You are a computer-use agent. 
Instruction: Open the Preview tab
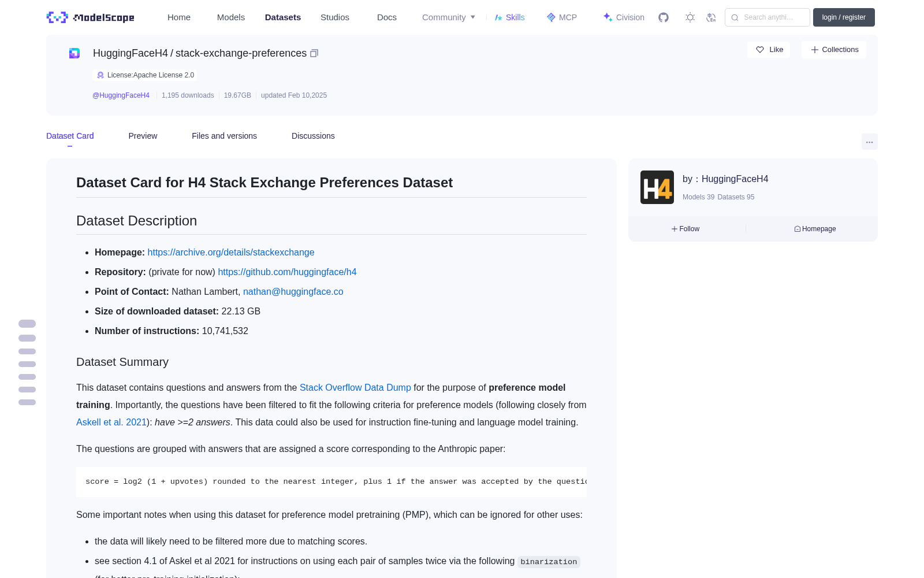point(143,136)
